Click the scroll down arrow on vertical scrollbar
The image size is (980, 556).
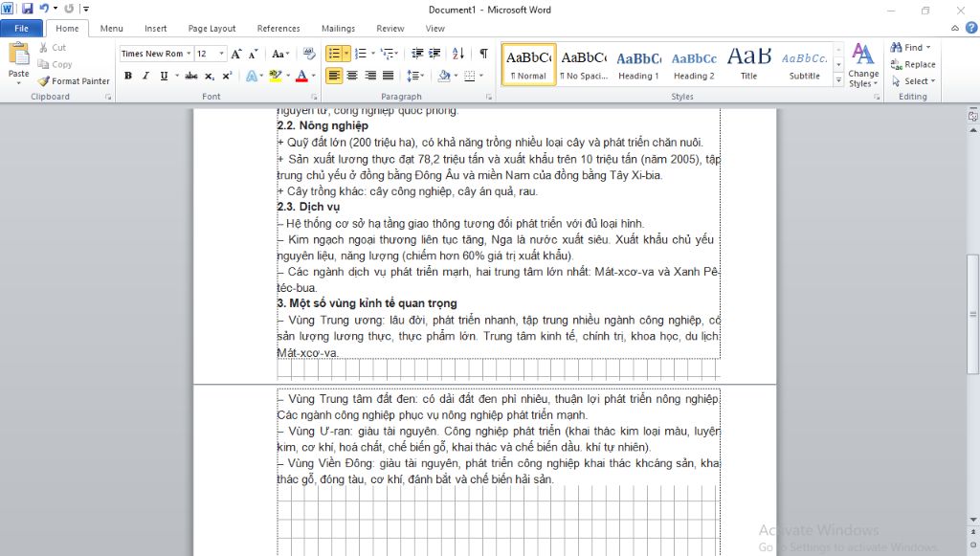973,520
